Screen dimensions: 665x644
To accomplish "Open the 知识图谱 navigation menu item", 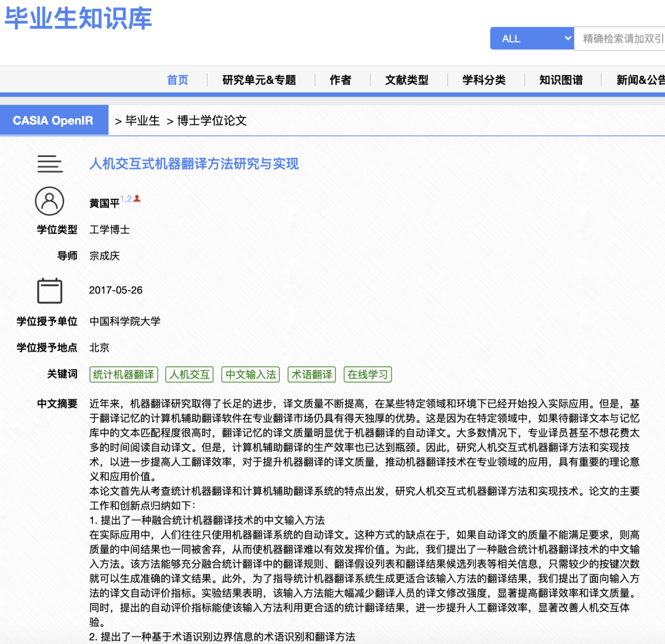I will [x=560, y=79].
